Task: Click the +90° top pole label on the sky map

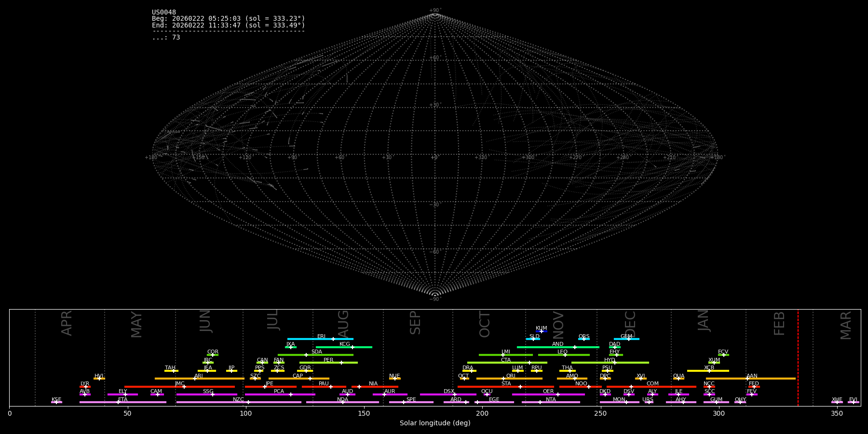Action: click(435, 11)
